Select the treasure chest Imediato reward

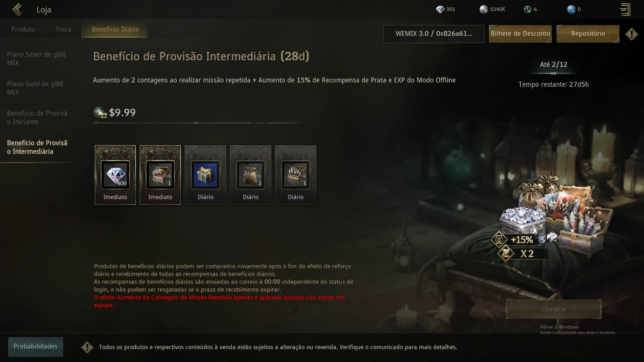(x=161, y=175)
